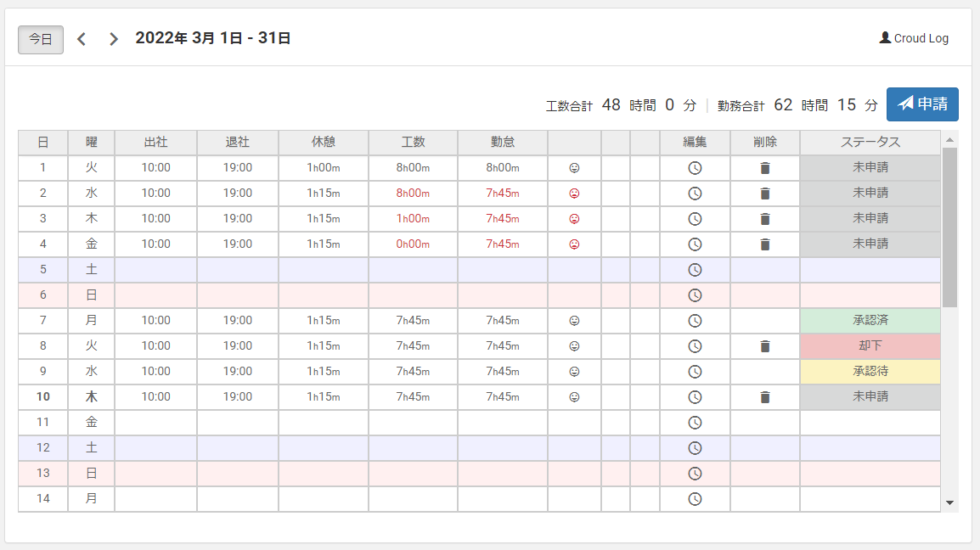Click 承認待 status on day 9
The height and width of the screenshot is (550, 980).
click(x=870, y=371)
